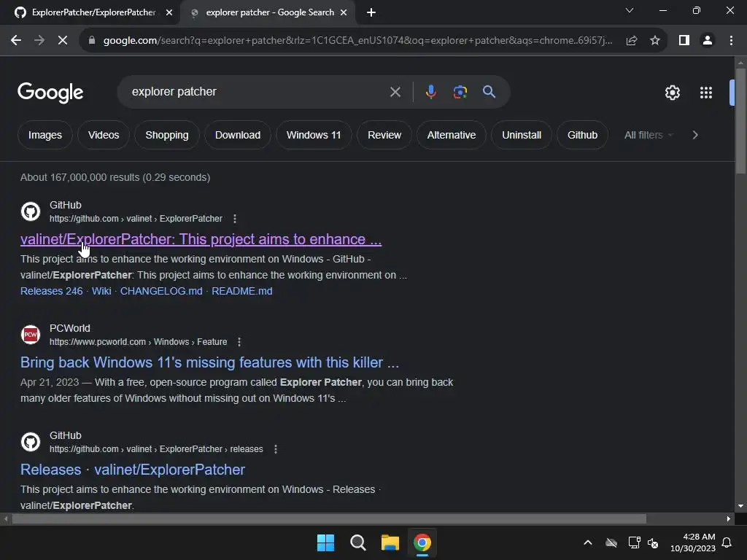Open more options for first GitHub result
The height and width of the screenshot is (560, 747).
click(x=234, y=219)
